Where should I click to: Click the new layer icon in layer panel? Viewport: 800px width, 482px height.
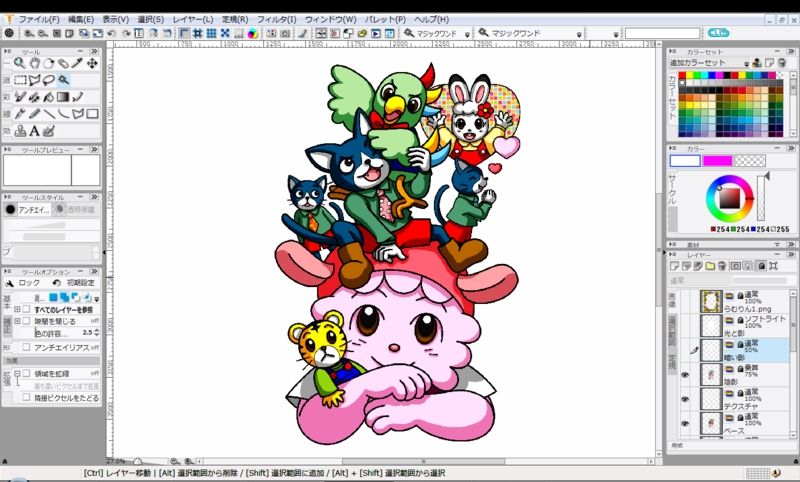674,266
